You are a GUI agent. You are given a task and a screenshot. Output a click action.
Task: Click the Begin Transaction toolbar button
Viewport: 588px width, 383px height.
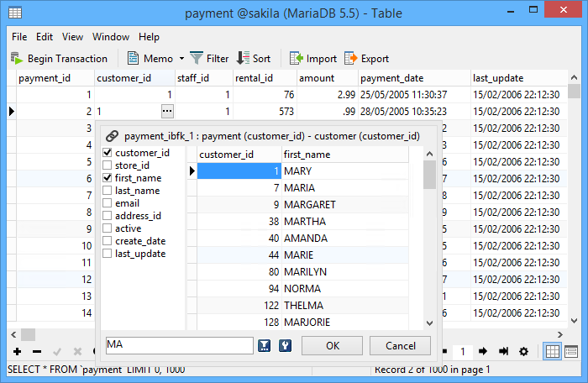(x=59, y=59)
